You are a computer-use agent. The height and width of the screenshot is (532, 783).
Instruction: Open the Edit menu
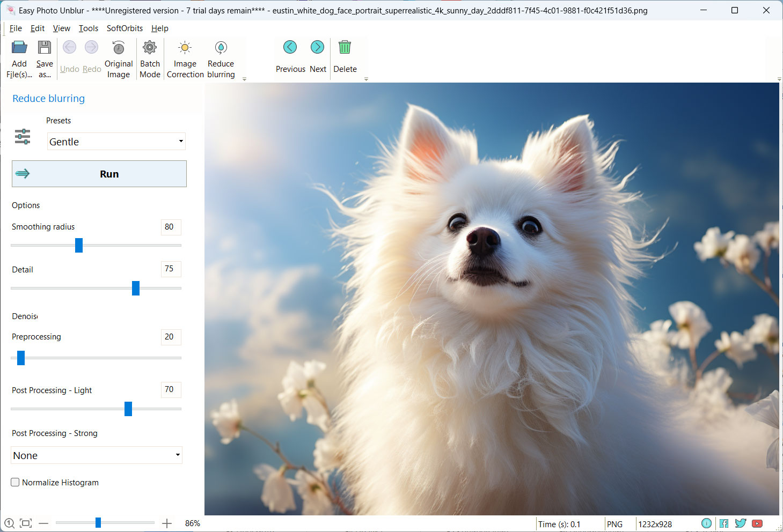click(38, 28)
